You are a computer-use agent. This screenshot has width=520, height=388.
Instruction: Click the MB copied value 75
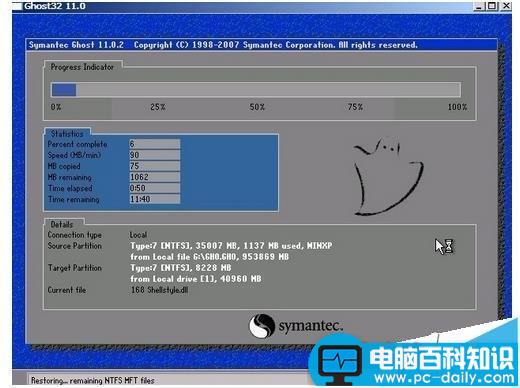155,166
